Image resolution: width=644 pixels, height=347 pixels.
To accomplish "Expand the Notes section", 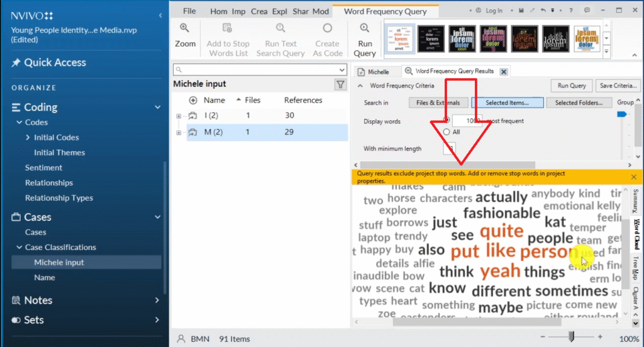I will (157, 300).
